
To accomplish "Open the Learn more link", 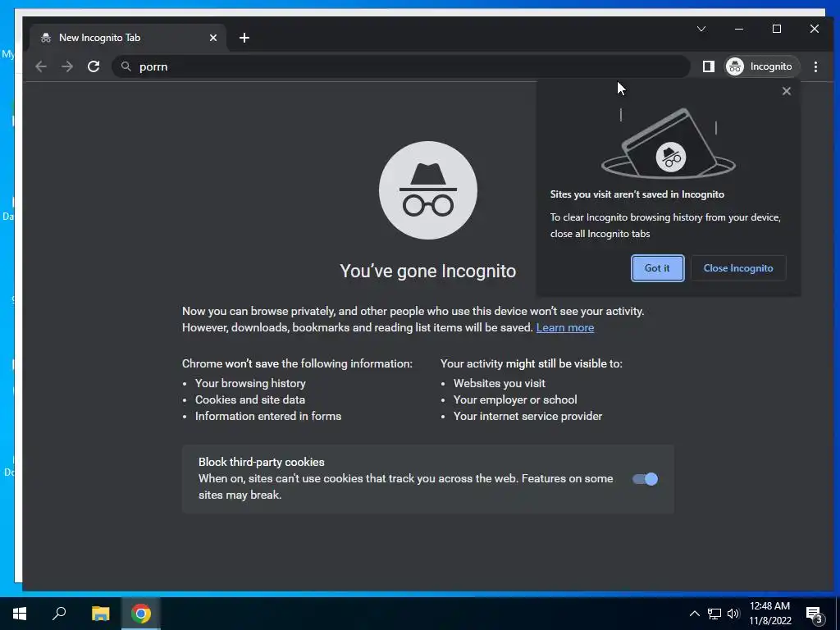I will (x=564, y=327).
